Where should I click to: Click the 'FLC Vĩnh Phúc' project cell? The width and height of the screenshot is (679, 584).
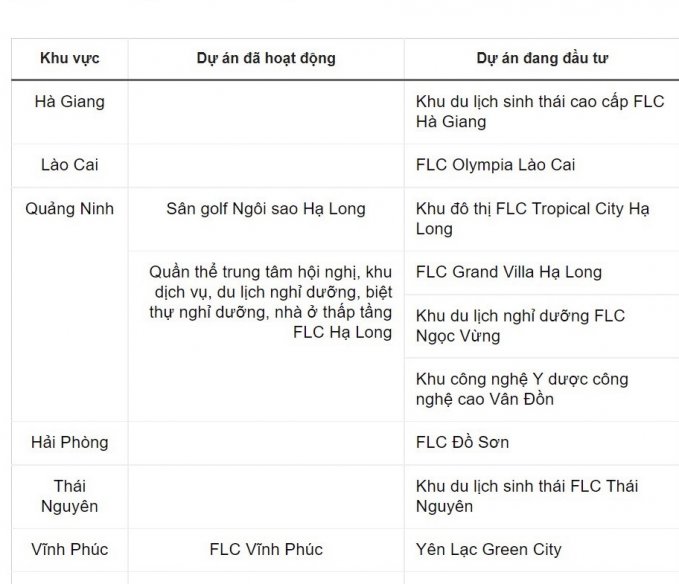(266, 549)
